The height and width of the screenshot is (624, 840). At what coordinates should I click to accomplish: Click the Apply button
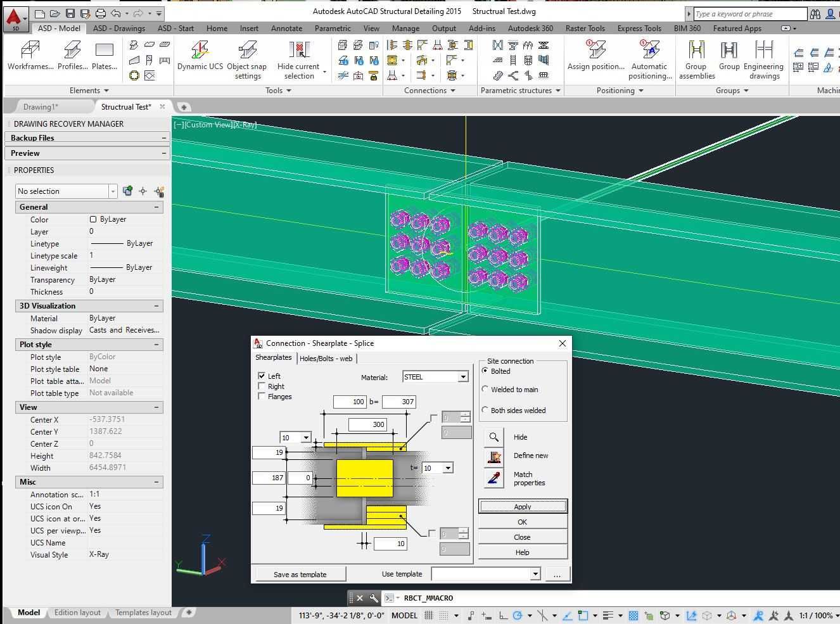[523, 506]
